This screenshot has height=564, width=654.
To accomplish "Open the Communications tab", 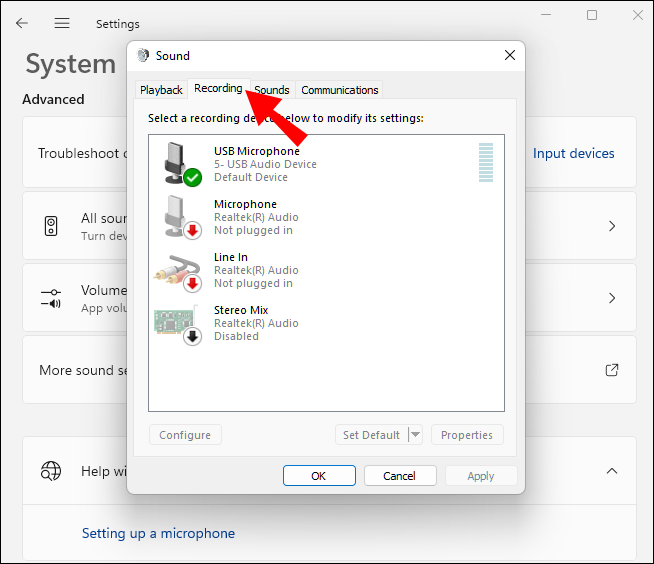I will [340, 90].
